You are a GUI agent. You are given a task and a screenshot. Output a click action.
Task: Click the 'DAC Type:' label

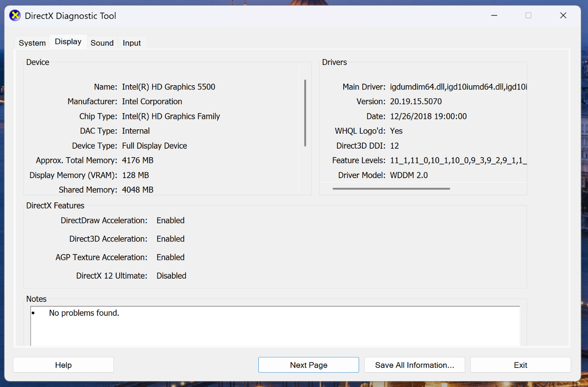click(98, 131)
